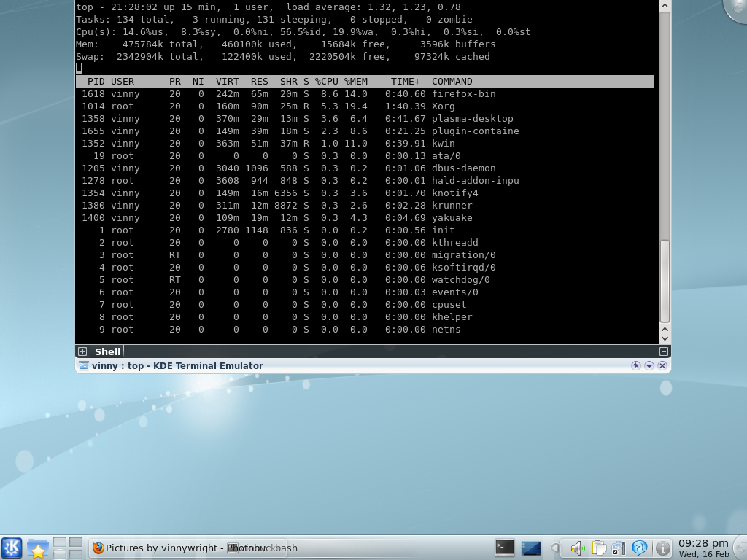This screenshot has height=560, width=747.
Task: Click the terminal scrollbar up arrow at top
Action: [665, 5]
